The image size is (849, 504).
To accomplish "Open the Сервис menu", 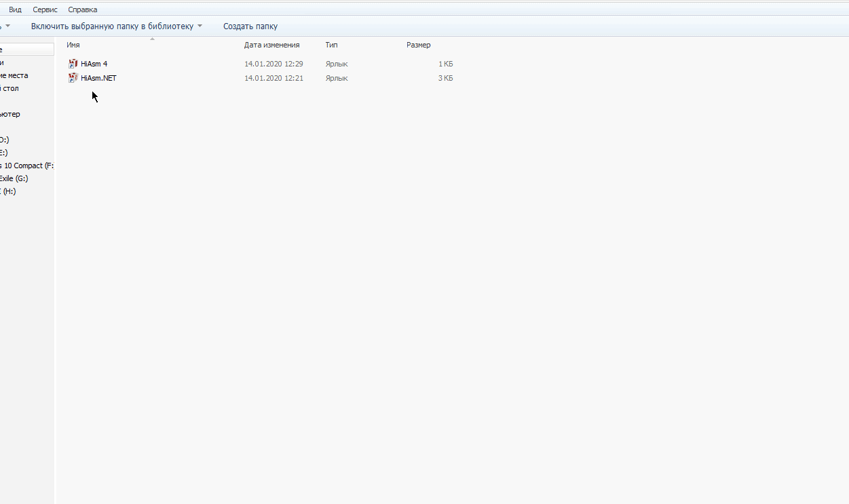I will pyautogui.click(x=45, y=9).
